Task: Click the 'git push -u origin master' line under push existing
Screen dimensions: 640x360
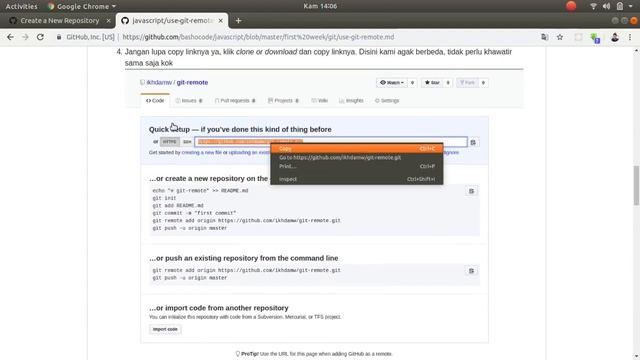Action: 190,278
